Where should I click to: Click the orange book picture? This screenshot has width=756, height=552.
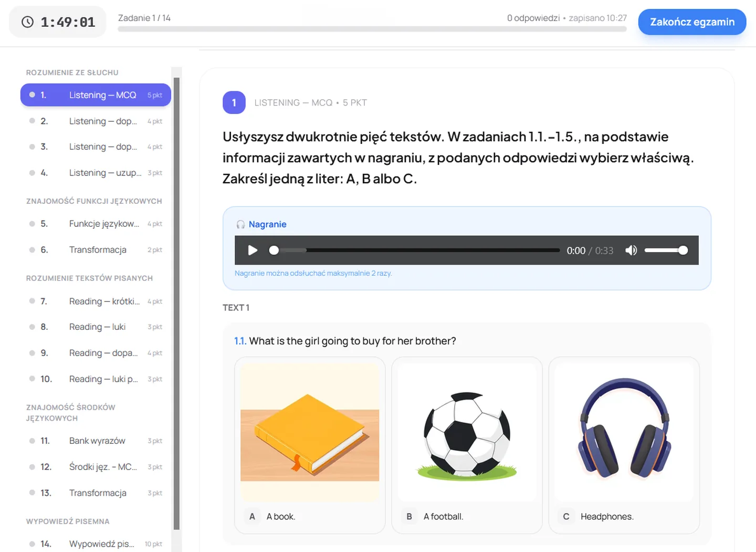(310, 432)
